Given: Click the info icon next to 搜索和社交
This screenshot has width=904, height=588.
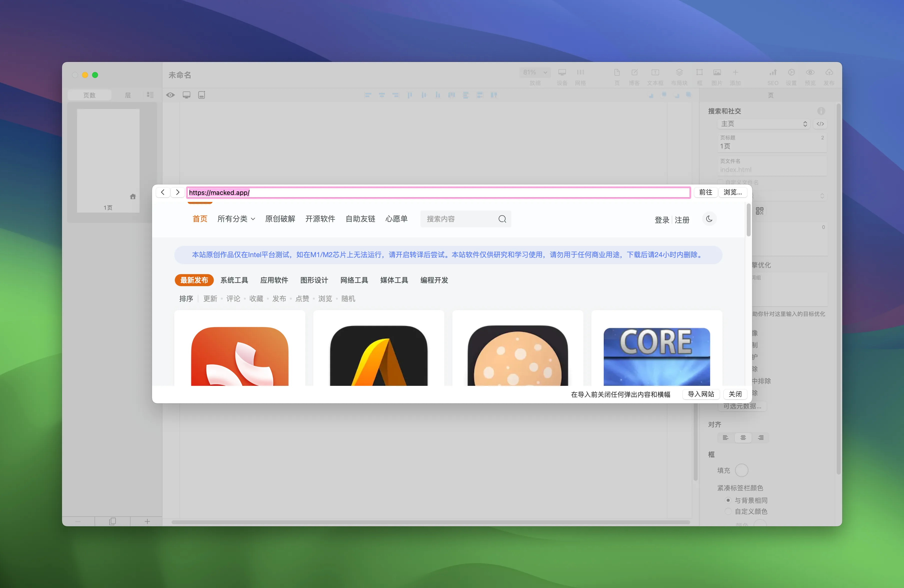Looking at the screenshot, I should pyautogui.click(x=821, y=111).
